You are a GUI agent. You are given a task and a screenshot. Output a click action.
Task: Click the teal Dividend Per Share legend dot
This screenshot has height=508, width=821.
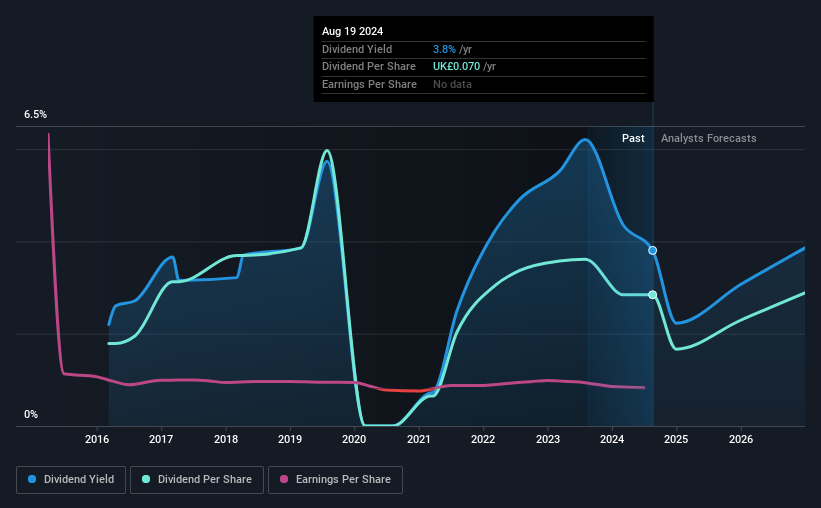(146, 479)
